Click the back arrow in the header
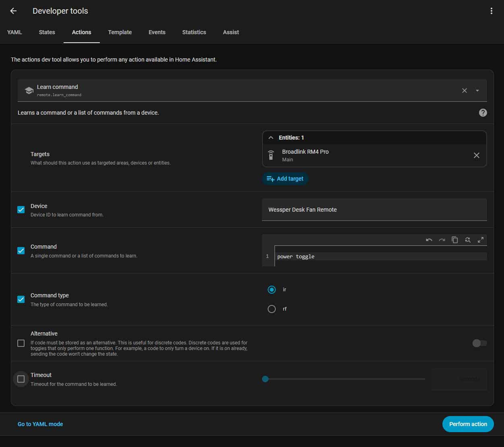This screenshot has height=447, width=504. (13, 11)
